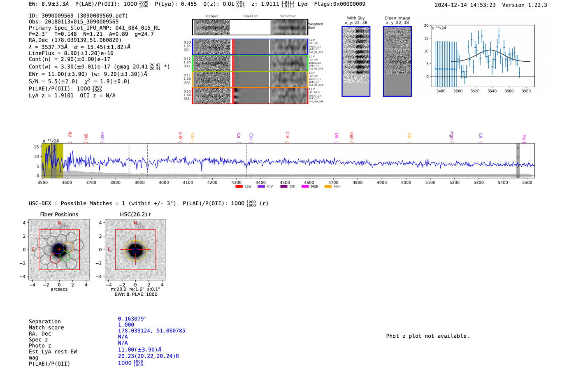Select the header EW: 8.9±3.3Å value
576x392 pixels.
[49, 4]
